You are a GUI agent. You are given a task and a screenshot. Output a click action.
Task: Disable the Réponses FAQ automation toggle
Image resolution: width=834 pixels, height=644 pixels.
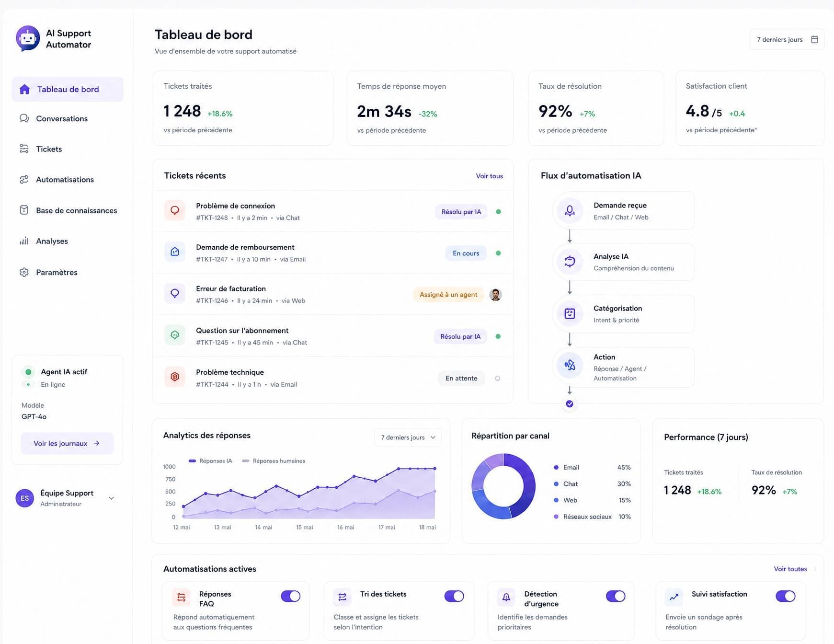[x=291, y=596]
